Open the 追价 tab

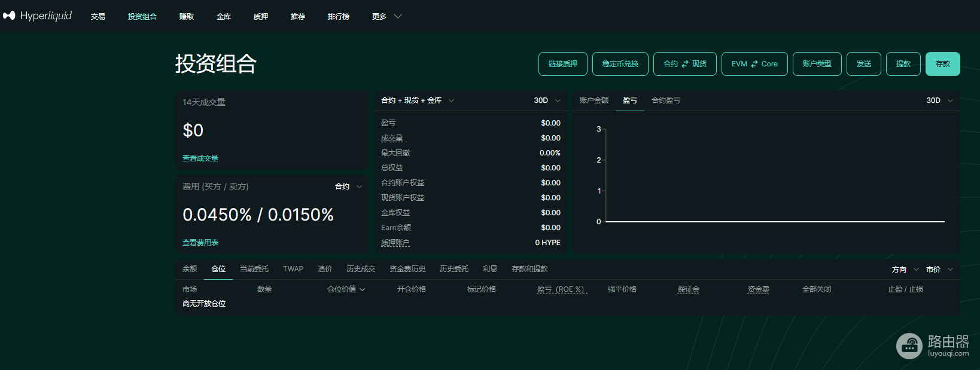pos(325,269)
